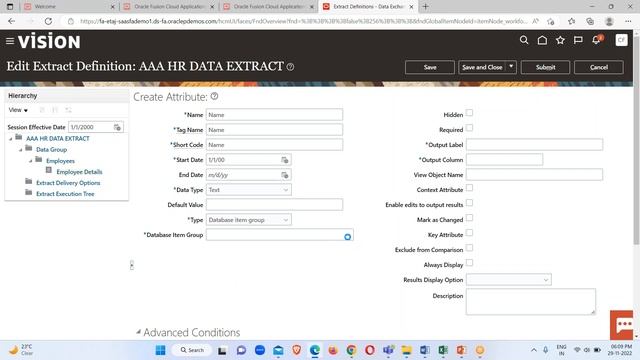Click into the Tag Name field
The width and height of the screenshot is (640, 360).
274,130
